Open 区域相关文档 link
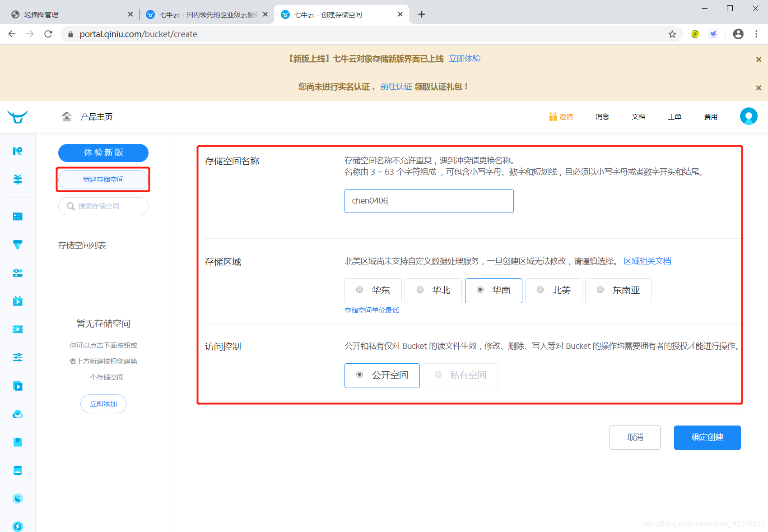The image size is (768, 532). click(x=647, y=261)
